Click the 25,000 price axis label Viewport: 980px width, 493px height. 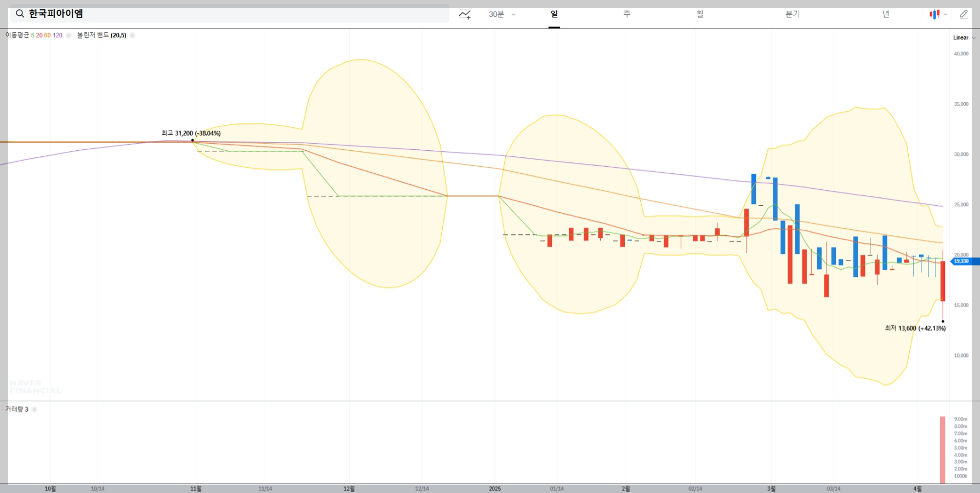tap(961, 205)
